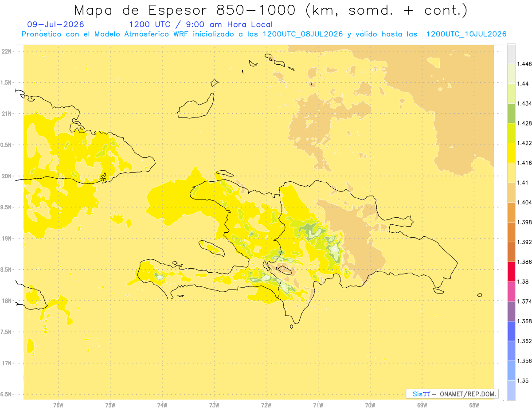Viewport: 532px width, 411px height.
Task: Click the '70W' longitude label
Action: 370,405
